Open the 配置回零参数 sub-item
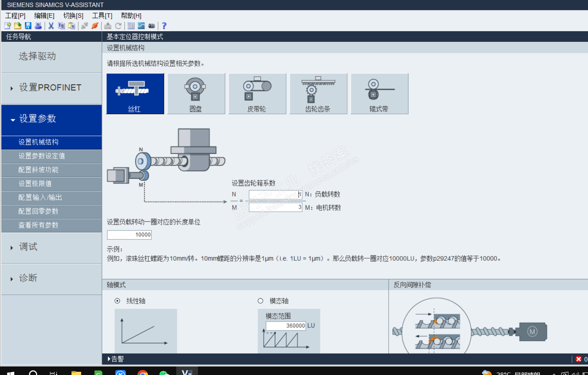Screen dimensions: 588x375 point(51,211)
